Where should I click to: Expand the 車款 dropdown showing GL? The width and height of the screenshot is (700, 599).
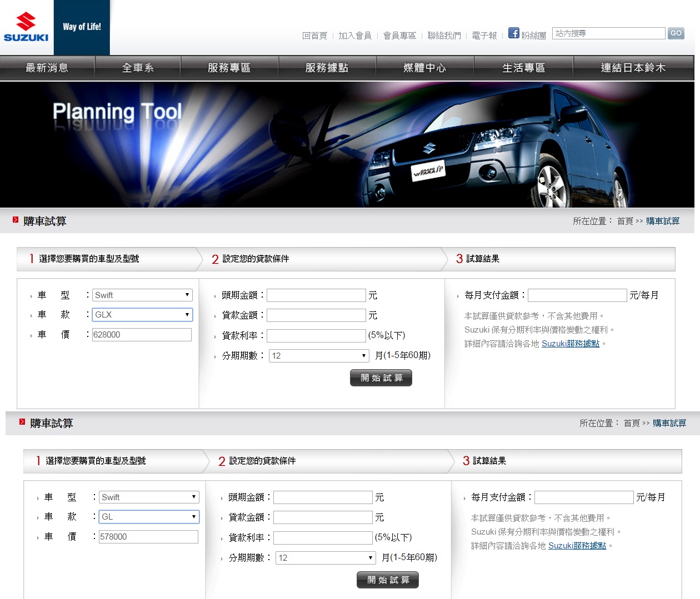(x=149, y=516)
